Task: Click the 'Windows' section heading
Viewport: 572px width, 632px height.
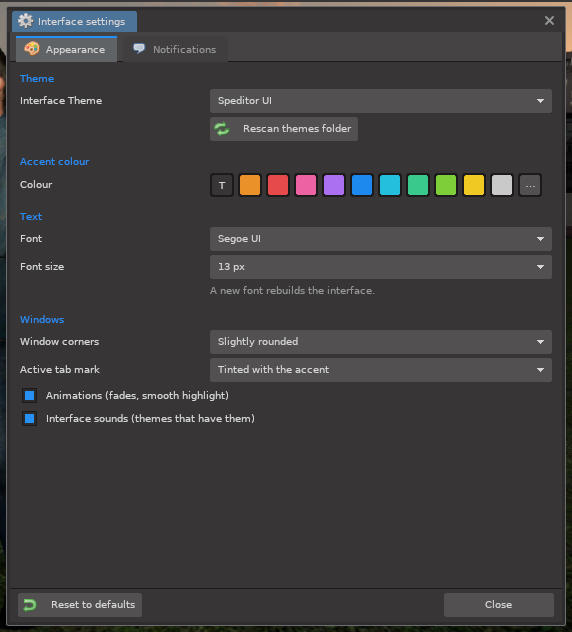Action: click(x=42, y=320)
